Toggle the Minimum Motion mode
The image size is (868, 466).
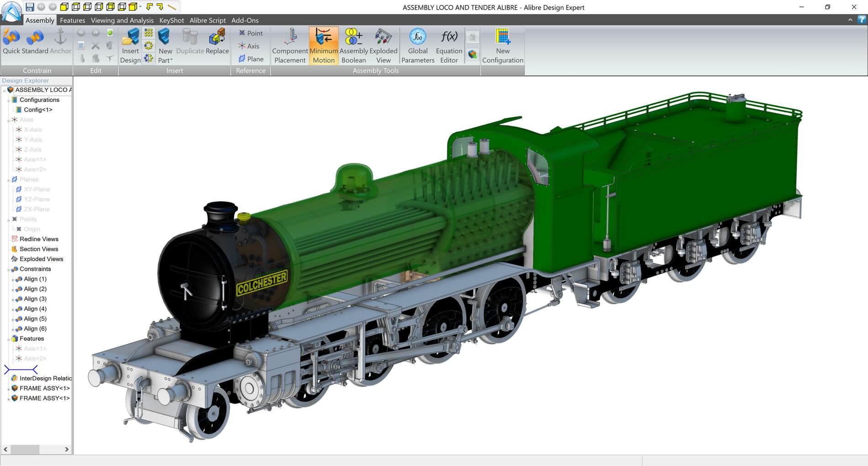point(323,46)
